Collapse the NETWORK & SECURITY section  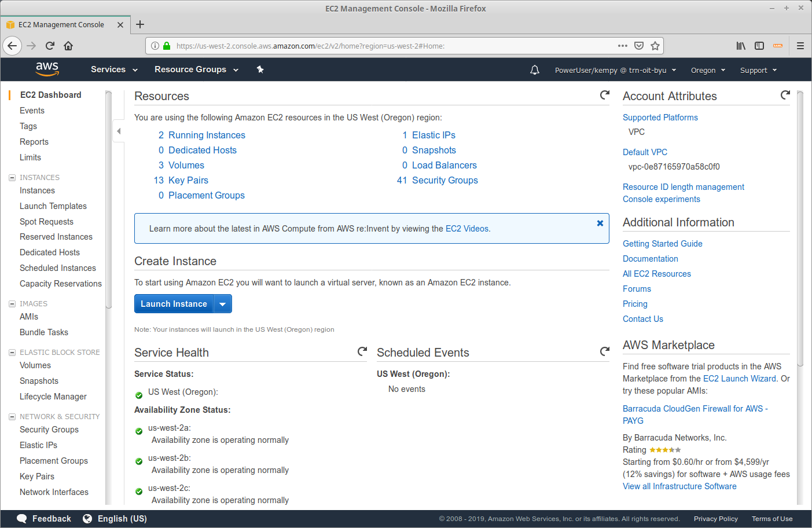pos(12,417)
